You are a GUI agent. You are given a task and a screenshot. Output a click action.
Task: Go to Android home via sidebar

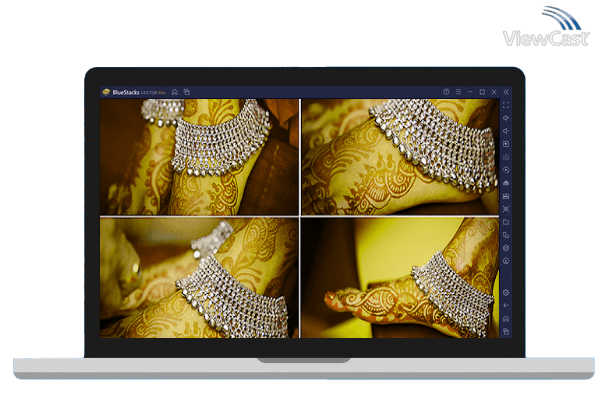506,319
